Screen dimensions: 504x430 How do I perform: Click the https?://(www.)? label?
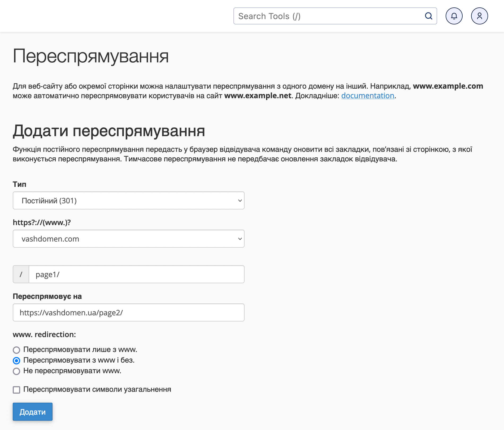(x=42, y=222)
